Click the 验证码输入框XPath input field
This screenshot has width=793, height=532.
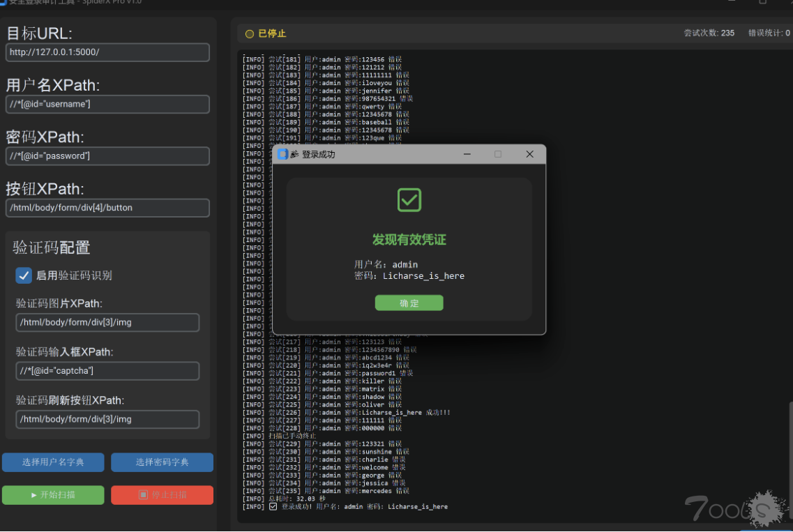pos(107,371)
